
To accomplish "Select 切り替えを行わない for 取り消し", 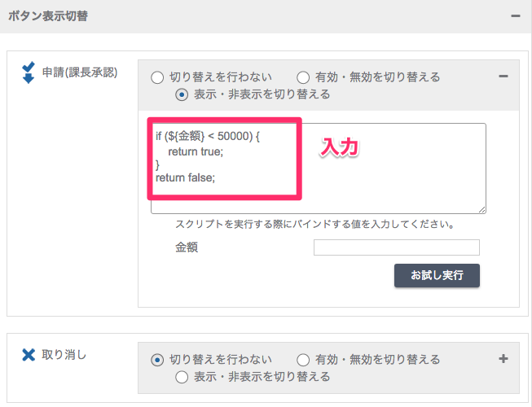I will [157, 360].
